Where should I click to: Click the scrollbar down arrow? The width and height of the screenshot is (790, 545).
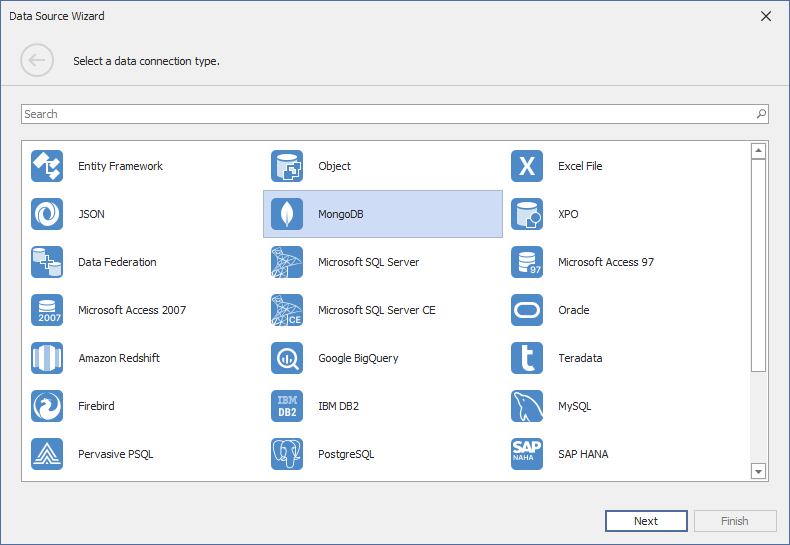point(758,471)
